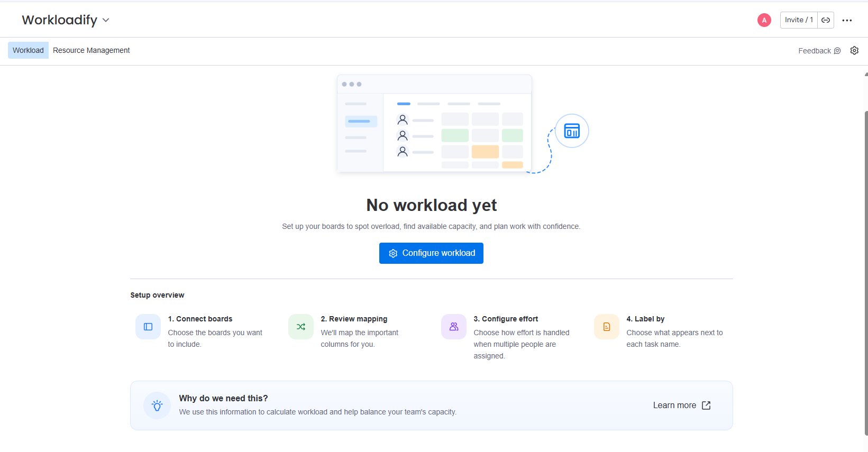Click the Configure effort people icon

pos(454,327)
